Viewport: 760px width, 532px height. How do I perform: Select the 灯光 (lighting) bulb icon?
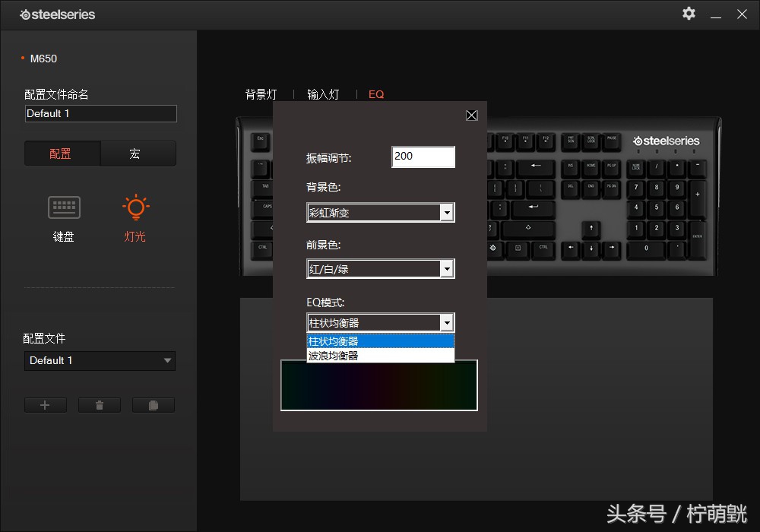tap(135, 207)
